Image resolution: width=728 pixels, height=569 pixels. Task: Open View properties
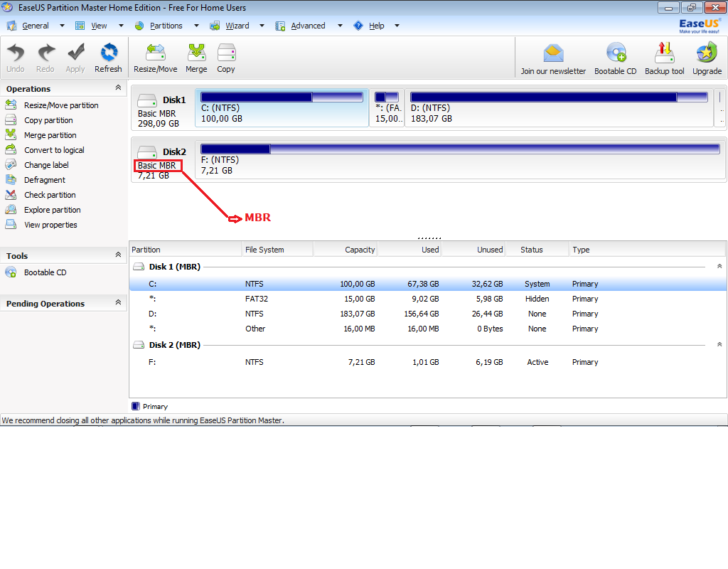50,225
